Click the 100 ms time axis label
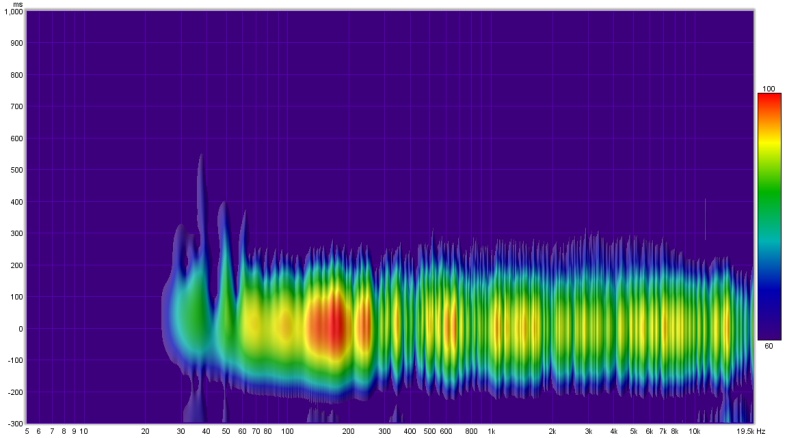 click(x=17, y=297)
